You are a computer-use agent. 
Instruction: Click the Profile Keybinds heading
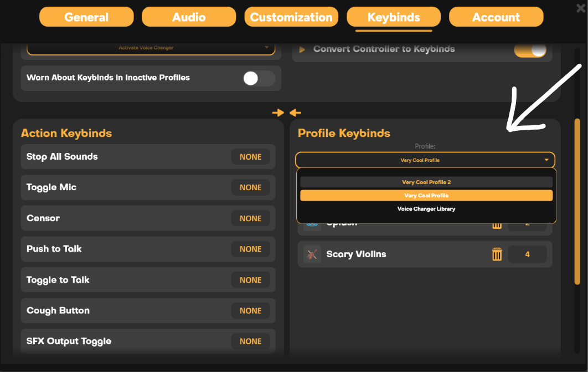click(344, 133)
